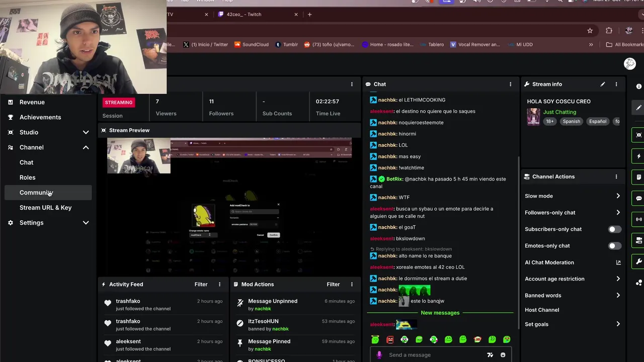Click the Spanish tag in Stream info
This screenshot has height=362, width=644.
coord(572,122)
